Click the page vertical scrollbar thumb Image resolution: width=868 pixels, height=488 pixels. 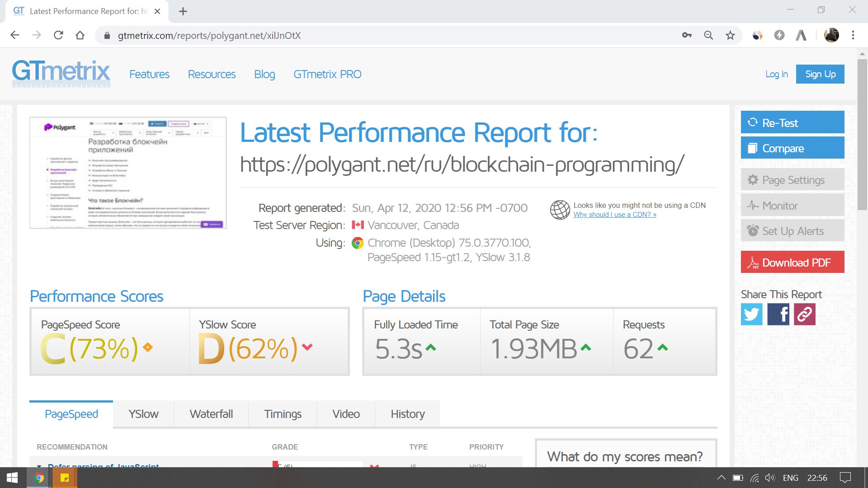pyautogui.click(x=862, y=134)
